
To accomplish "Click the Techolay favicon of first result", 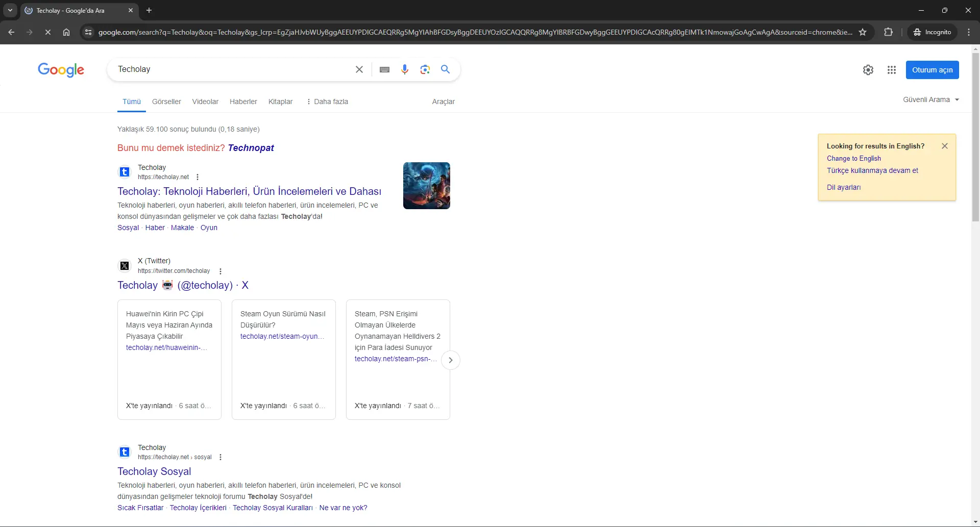I will pyautogui.click(x=125, y=172).
